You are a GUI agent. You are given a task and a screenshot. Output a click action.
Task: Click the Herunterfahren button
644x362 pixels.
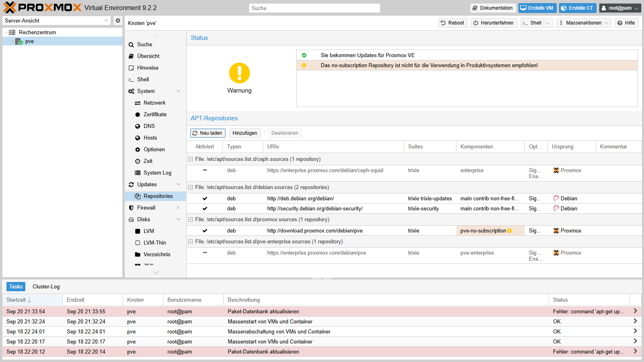[x=494, y=23]
